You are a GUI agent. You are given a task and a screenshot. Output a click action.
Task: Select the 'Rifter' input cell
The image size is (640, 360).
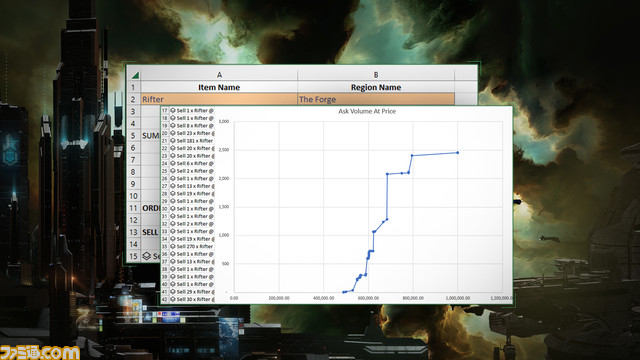(219, 99)
